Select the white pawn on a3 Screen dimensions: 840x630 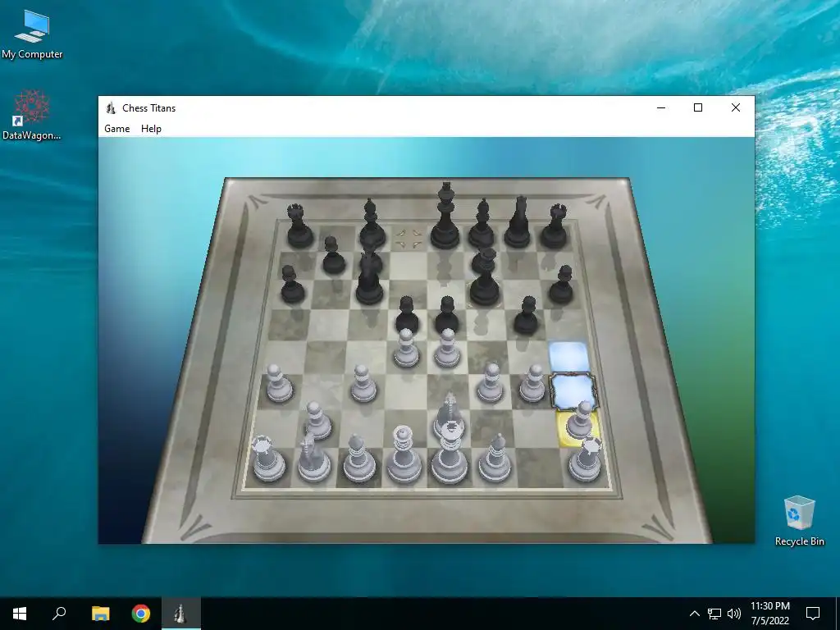[x=279, y=384]
